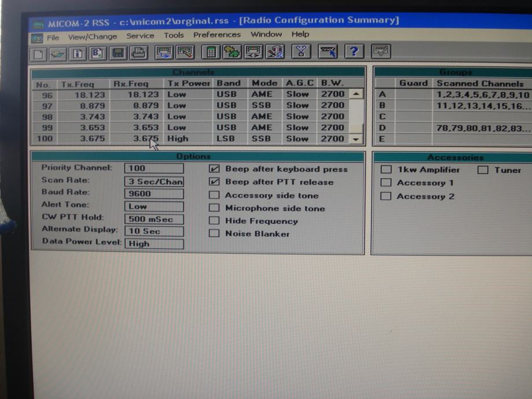Click the Channels list scroll down arrow
The image size is (532, 399).
coord(356,139)
